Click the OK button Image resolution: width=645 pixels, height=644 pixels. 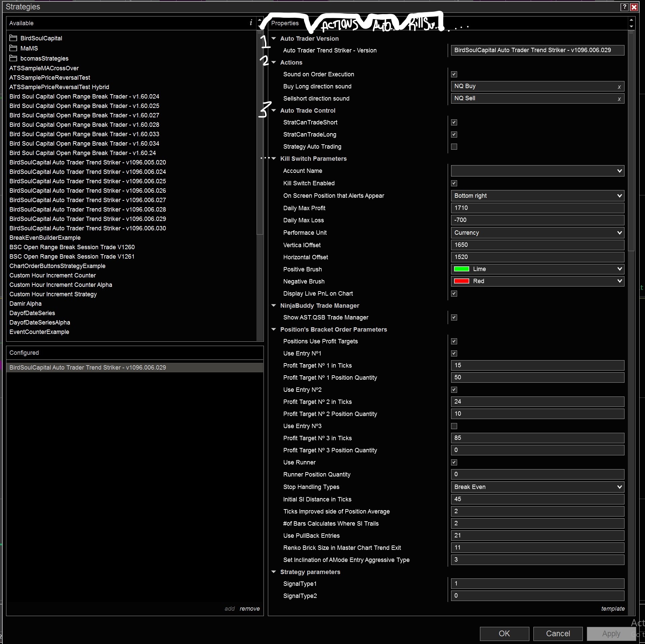coord(504,634)
